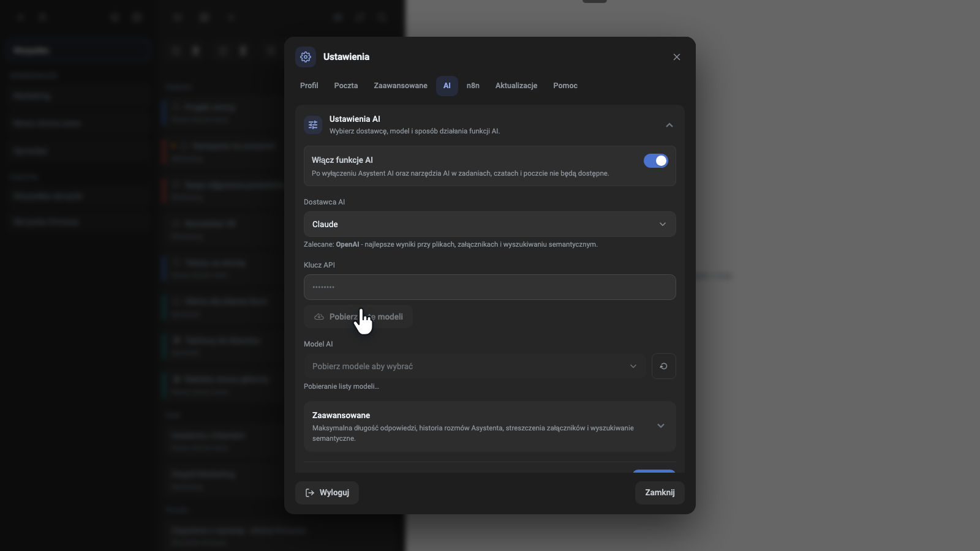The image size is (980, 551).
Task: Switch to the Profil tab
Action: (x=309, y=86)
